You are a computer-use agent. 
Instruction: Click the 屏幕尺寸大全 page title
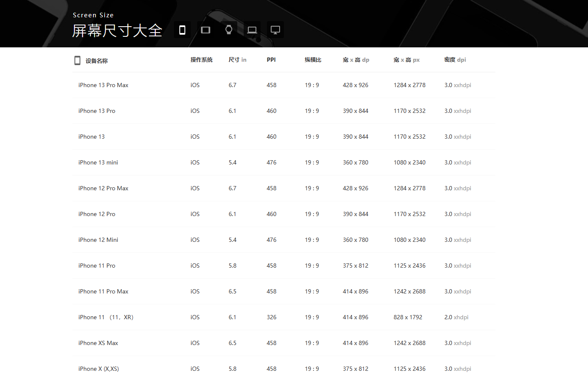point(117,31)
